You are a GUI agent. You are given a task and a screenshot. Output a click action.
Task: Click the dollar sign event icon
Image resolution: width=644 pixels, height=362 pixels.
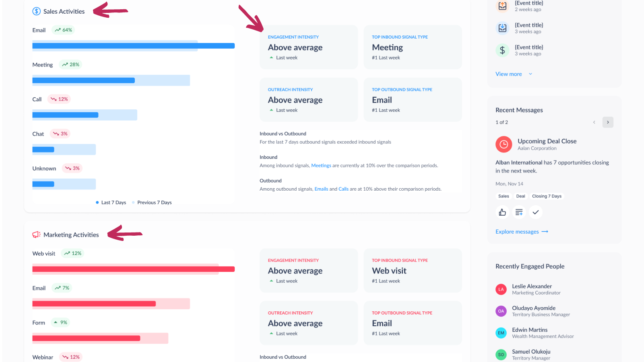coord(502,50)
